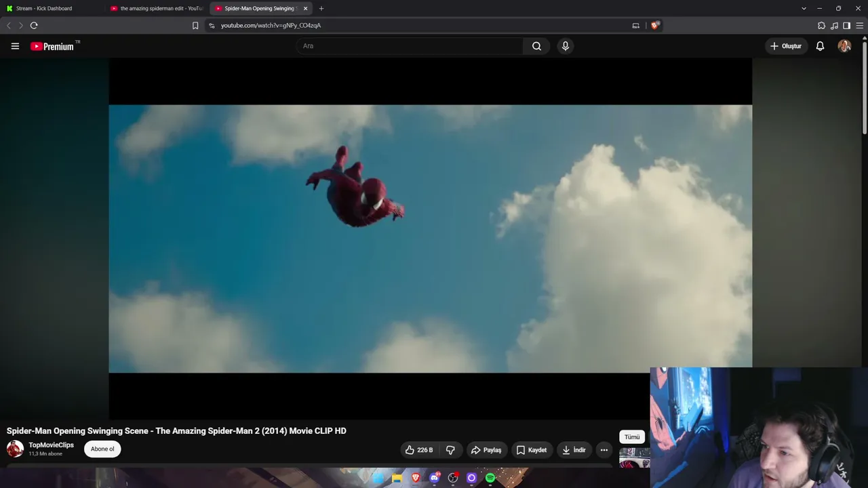Image resolution: width=868 pixels, height=488 pixels.
Task: Reload the page in the browser
Action: tap(34, 26)
